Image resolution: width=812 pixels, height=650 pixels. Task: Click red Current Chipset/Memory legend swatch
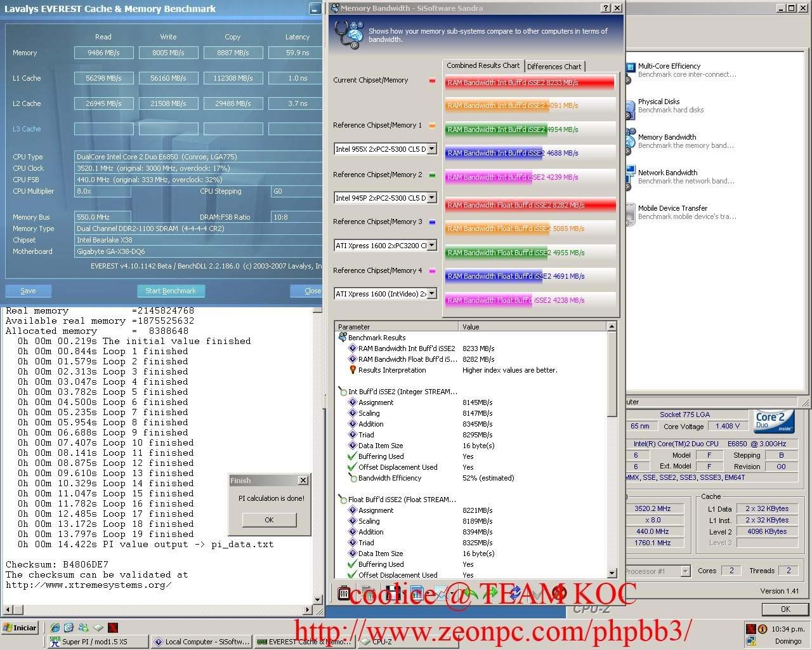tap(432, 81)
